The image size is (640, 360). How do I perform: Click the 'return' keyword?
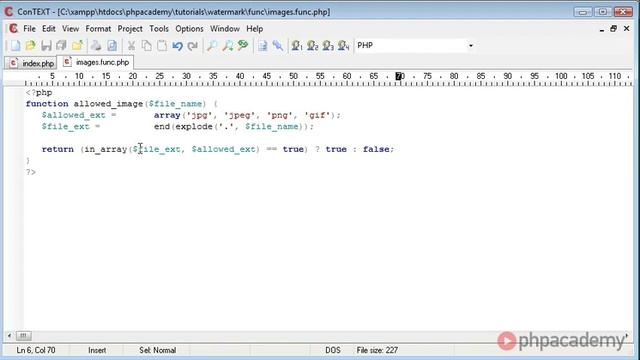pos(58,149)
